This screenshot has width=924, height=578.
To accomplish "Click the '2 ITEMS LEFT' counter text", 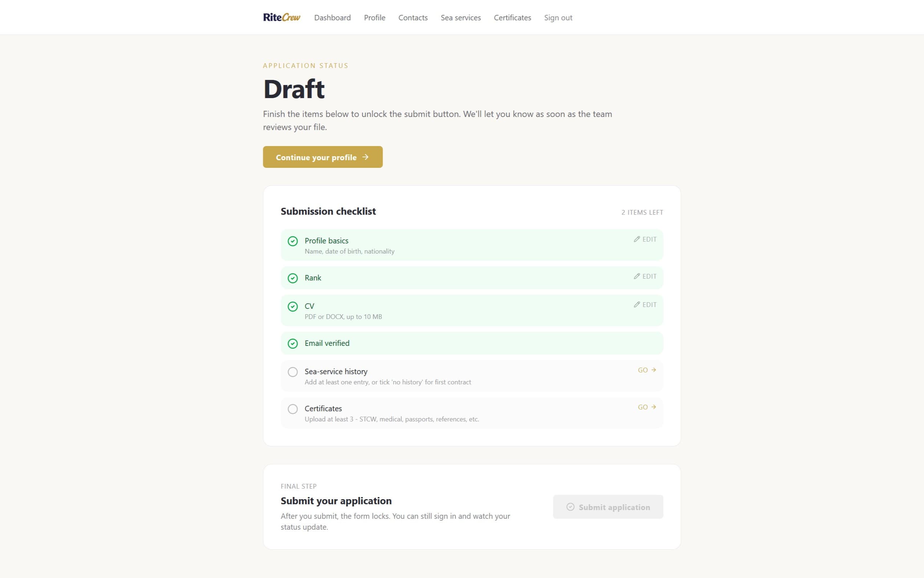I will point(642,213).
